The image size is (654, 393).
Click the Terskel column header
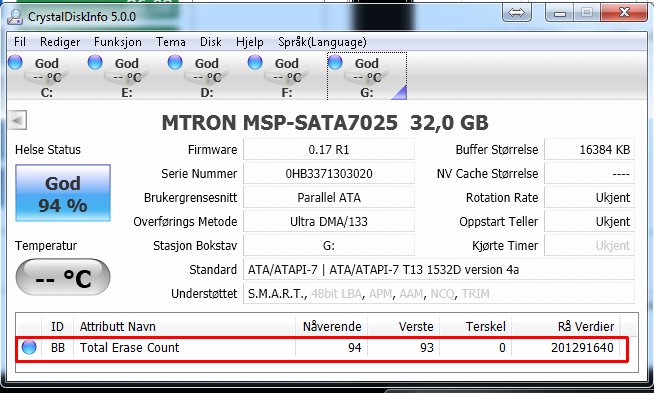pyautogui.click(x=475, y=326)
